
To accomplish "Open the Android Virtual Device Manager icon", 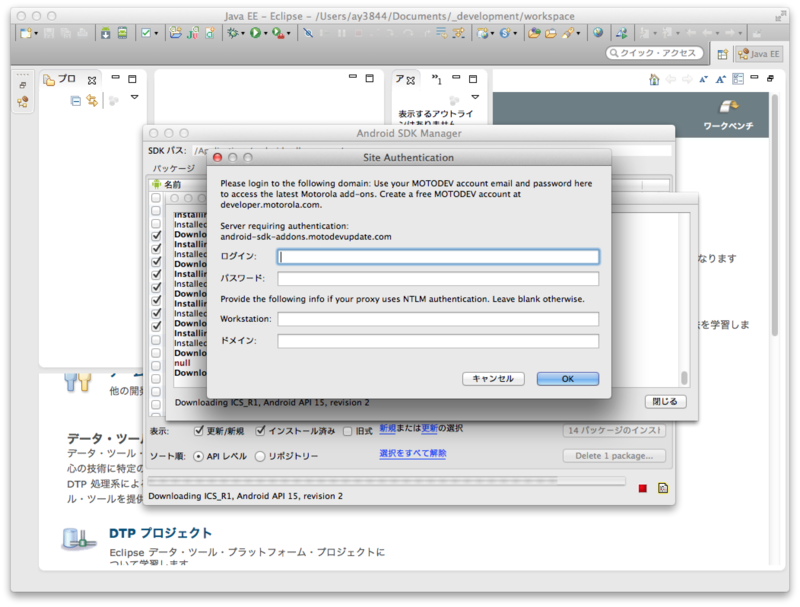I will [x=122, y=33].
